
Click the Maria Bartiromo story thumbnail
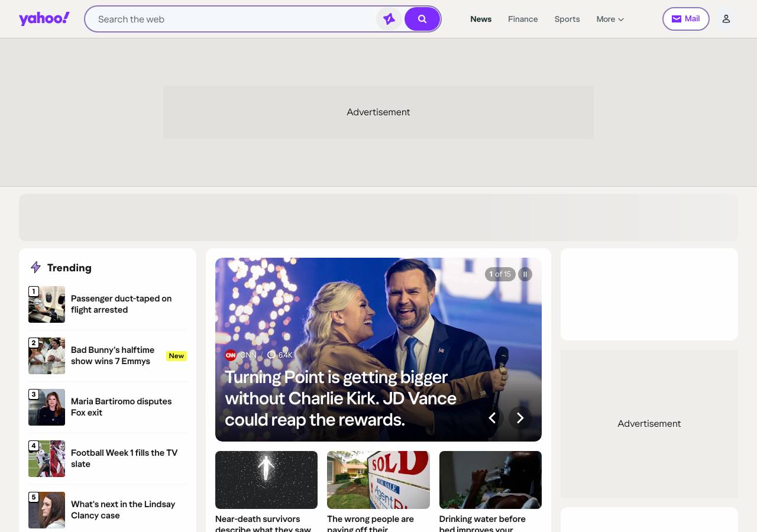point(47,407)
